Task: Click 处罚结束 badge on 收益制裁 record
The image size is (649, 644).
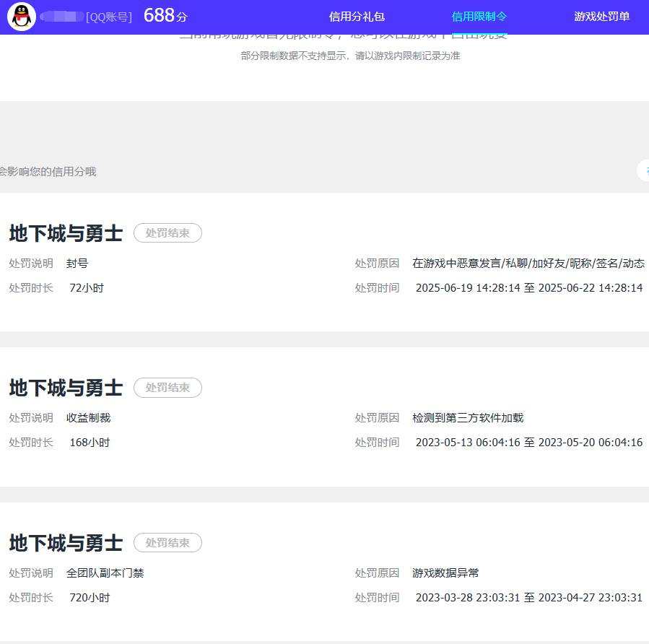Action: tap(167, 388)
